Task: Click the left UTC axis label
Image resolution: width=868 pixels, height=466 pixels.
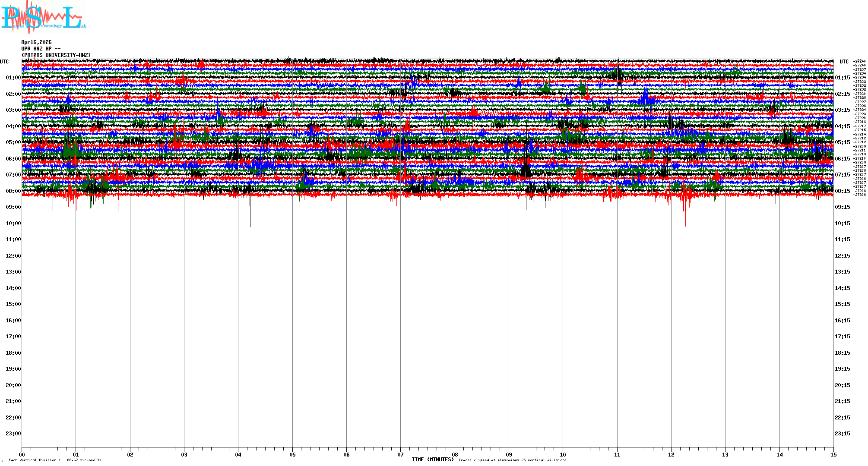Action: pos(4,62)
